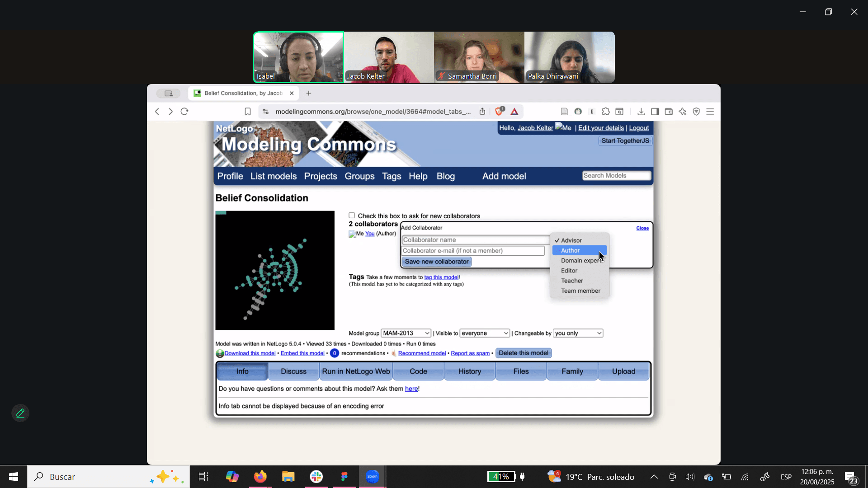Click Save new collaborator button
The width and height of the screenshot is (868, 488).
pyautogui.click(x=436, y=262)
